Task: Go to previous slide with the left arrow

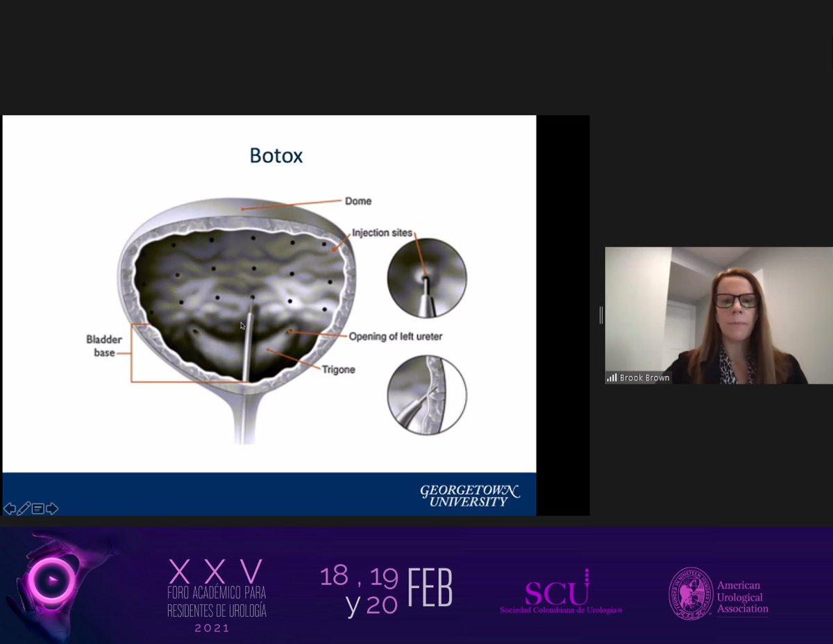Action: (x=10, y=509)
